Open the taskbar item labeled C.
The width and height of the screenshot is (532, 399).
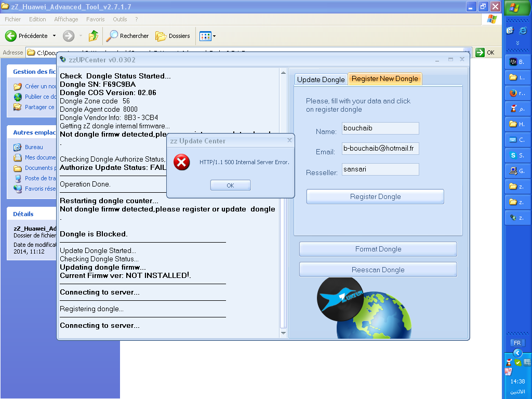517,140
